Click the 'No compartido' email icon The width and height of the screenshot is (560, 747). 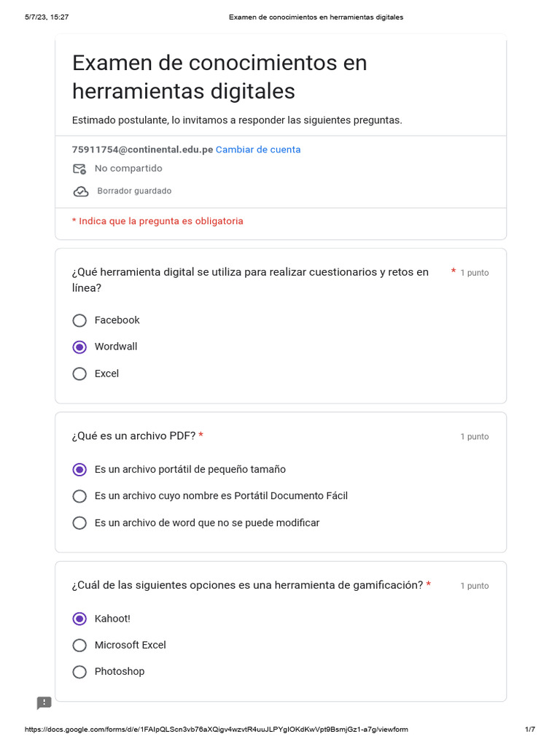coord(79,169)
